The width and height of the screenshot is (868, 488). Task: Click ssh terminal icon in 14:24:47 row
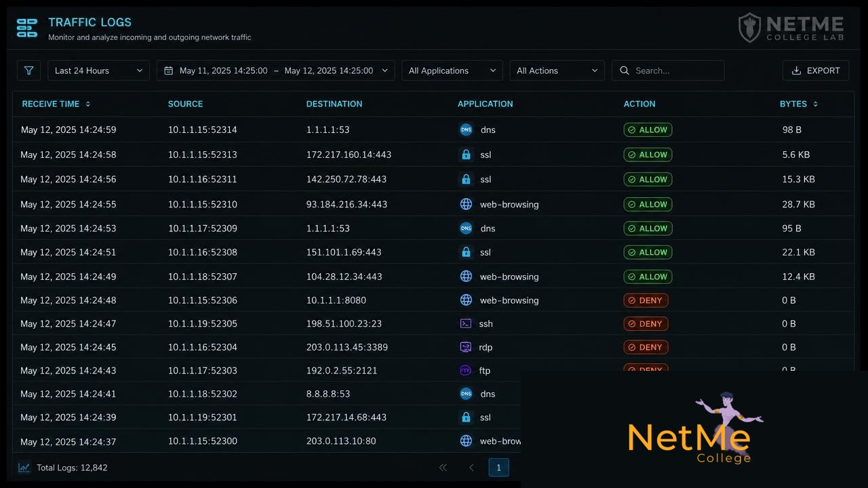point(466,324)
